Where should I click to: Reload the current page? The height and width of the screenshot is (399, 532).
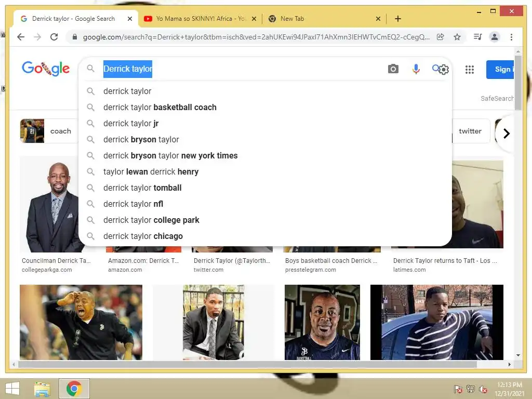click(x=54, y=37)
